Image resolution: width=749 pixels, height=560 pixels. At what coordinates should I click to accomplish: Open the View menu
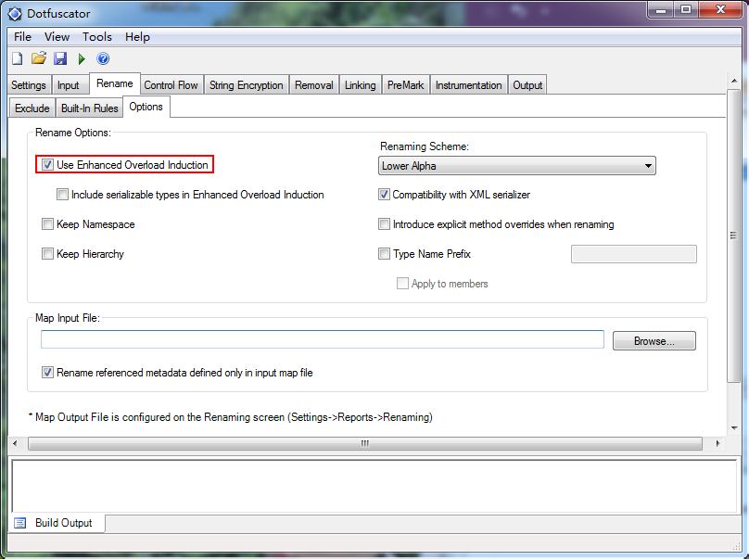click(x=57, y=37)
